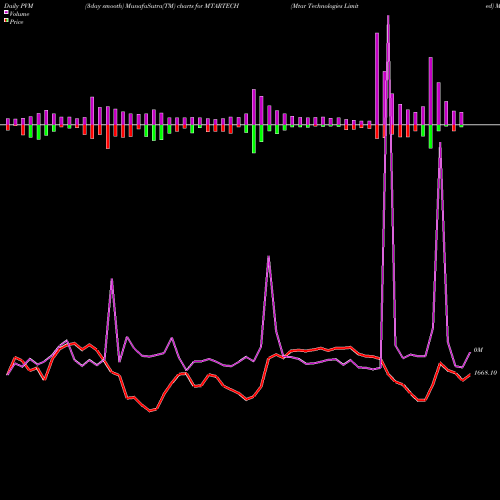
Task: Click the highest volume line peak
Action: (388, 16)
